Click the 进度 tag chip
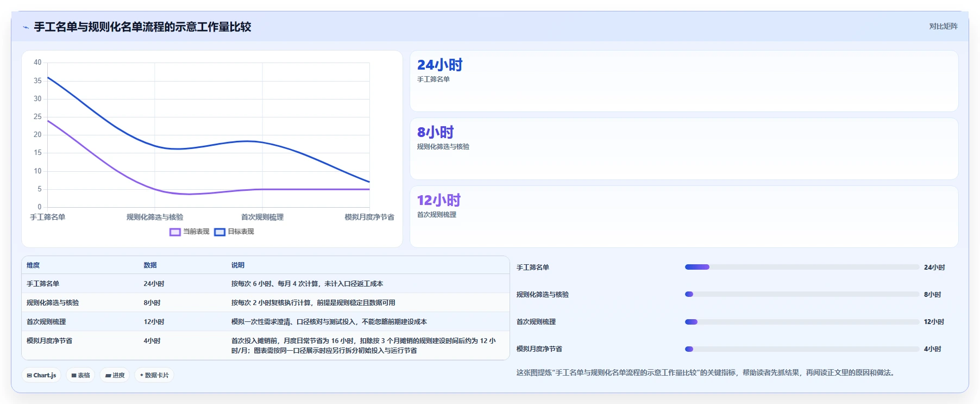The width and height of the screenshot is (980, 404). [x=115, y=375]
